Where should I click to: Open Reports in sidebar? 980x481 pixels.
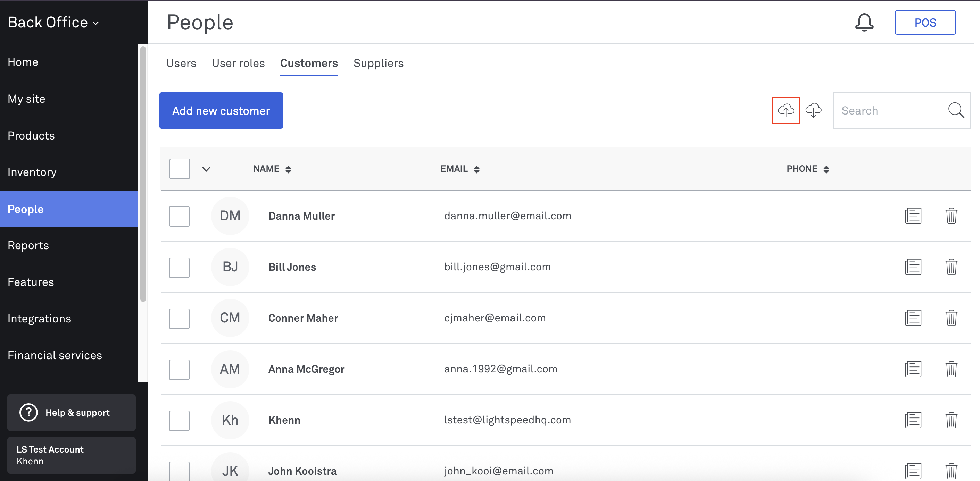[68, 245]
